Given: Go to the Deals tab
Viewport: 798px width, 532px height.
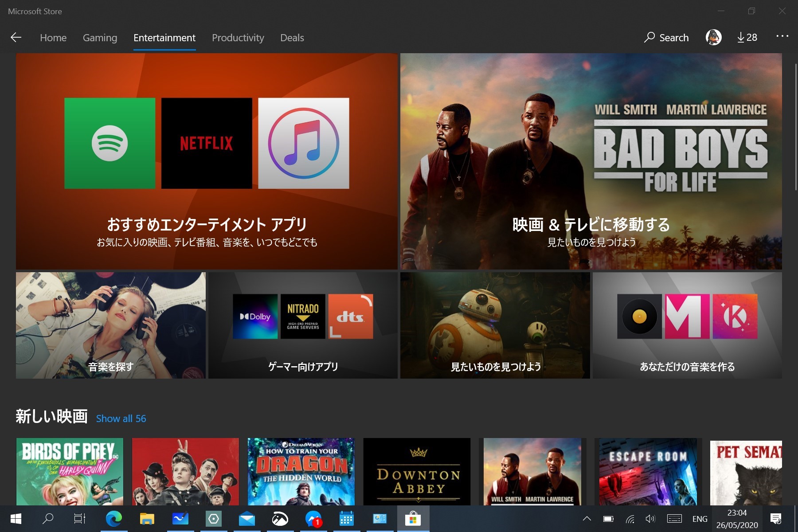Looking at the screenshot, I should coord(292,38).
